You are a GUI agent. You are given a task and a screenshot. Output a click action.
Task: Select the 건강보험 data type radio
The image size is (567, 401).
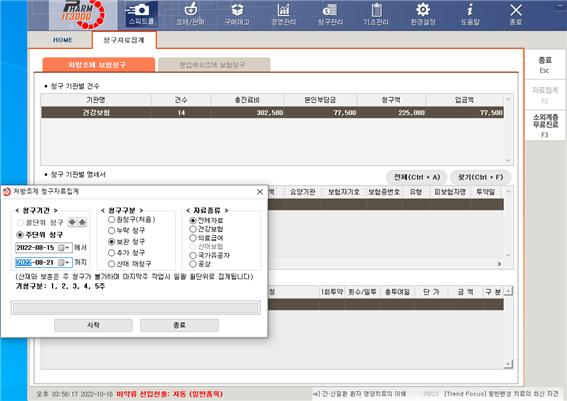tap(193, 229)
